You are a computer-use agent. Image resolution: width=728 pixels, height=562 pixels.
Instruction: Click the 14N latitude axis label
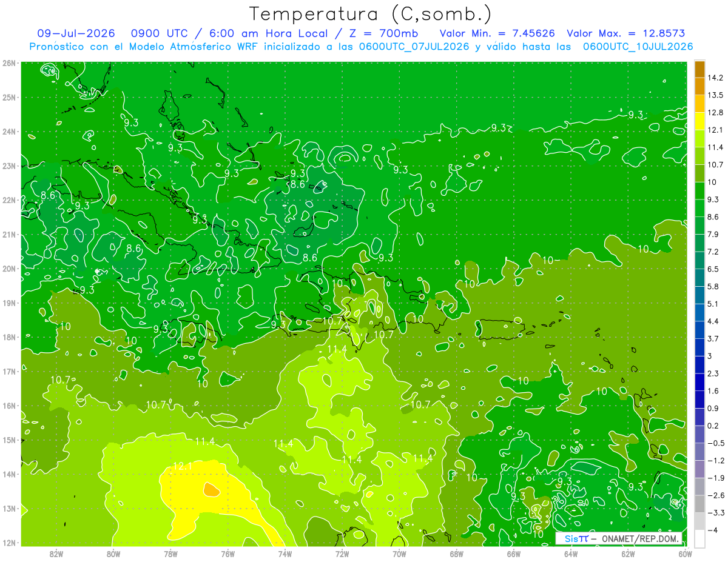point(8,474)
